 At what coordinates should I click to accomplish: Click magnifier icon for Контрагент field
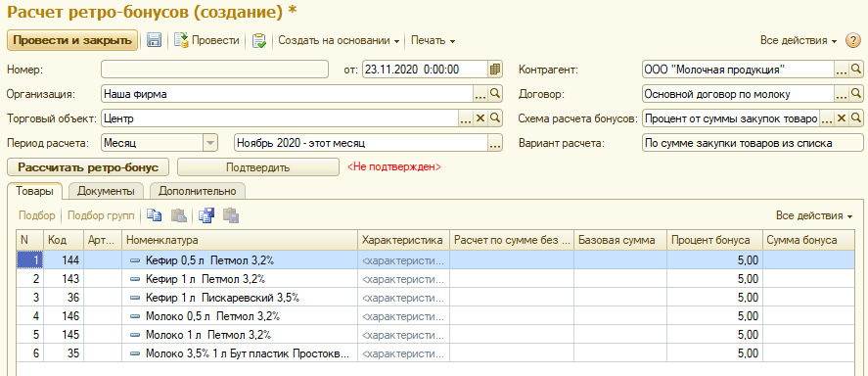point(856,70)
